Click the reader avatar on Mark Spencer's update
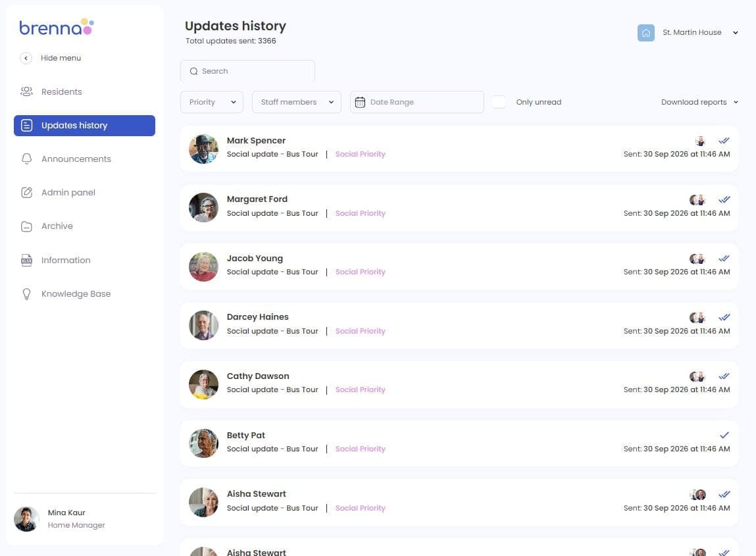Viewport: 756px width, 556px height. pyautogui.click(x=700, y=141)
